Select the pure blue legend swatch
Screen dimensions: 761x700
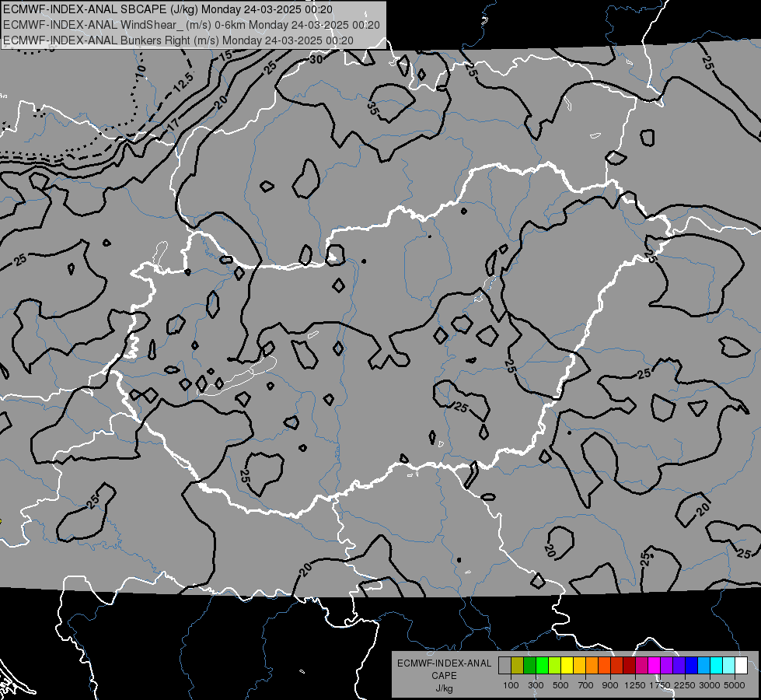pyautogui.click(x=692, y=665)
